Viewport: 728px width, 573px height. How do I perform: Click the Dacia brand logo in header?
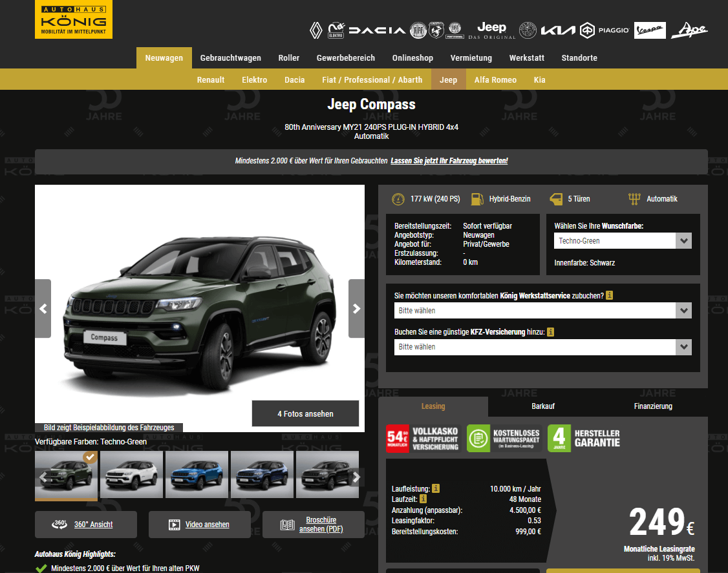[x=377, y=30]
